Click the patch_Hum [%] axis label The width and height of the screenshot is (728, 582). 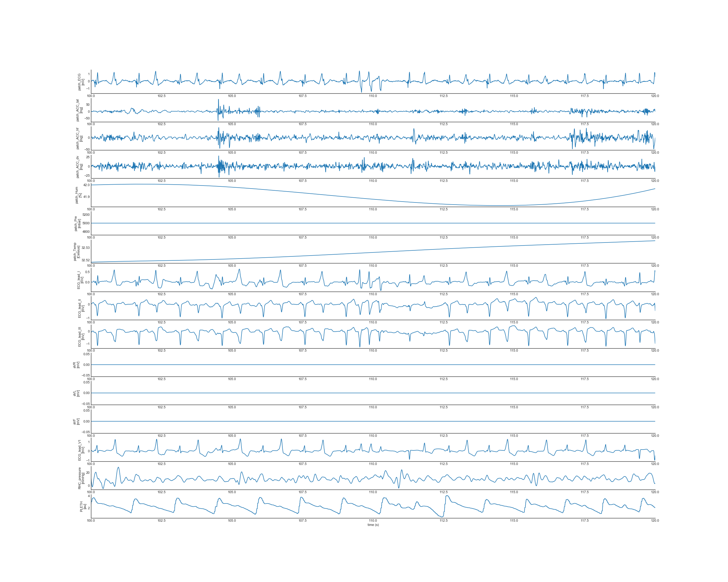(x=78, y=195)
